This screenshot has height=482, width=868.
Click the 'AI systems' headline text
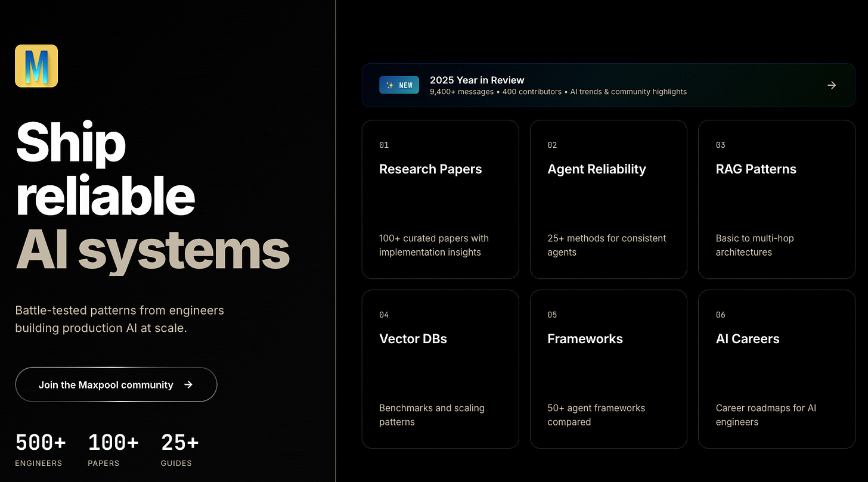(153, 250)
